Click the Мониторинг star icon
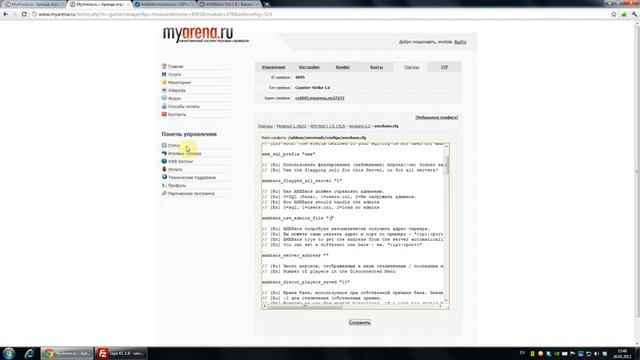Image resolution: width=640 pixels, height=360 pixels. click(x=164, y=82)
